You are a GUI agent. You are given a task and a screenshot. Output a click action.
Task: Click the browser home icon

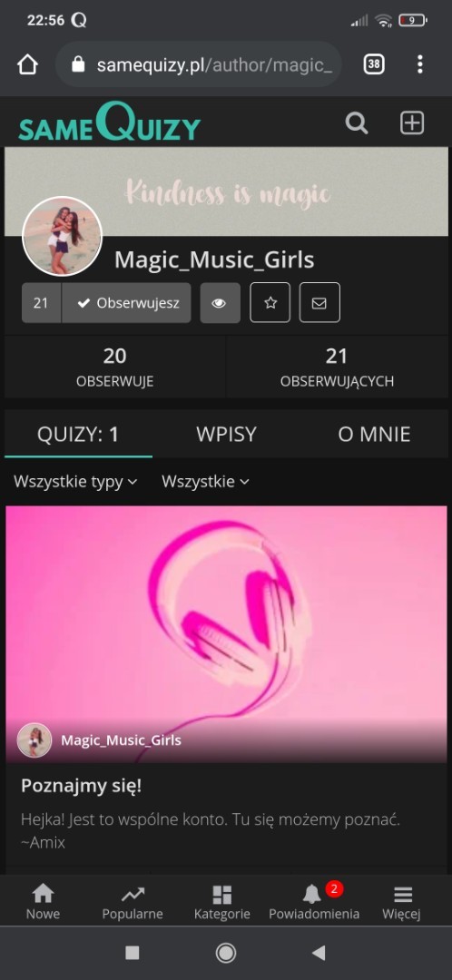click(x=27, y=64)
